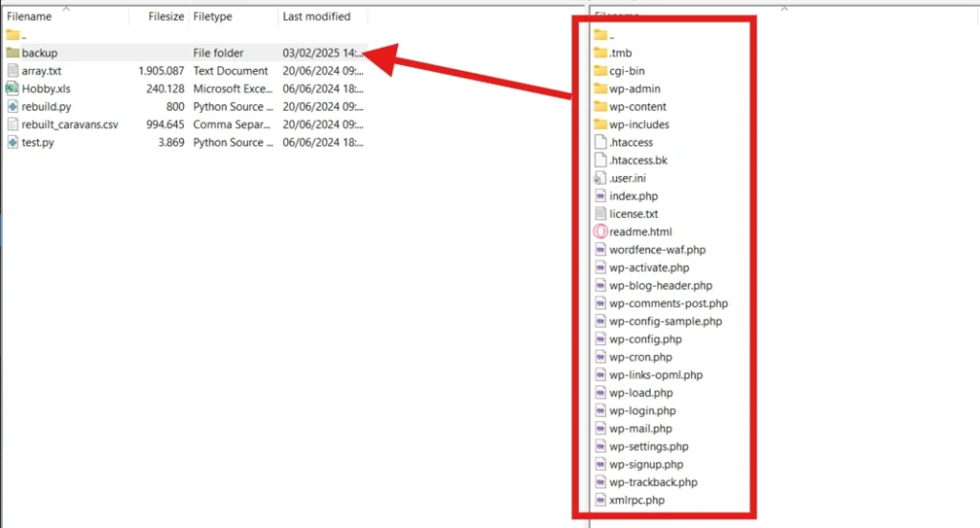Select array.txt in local list
Viewport: 980px width, 528px height.
(41, 71)
